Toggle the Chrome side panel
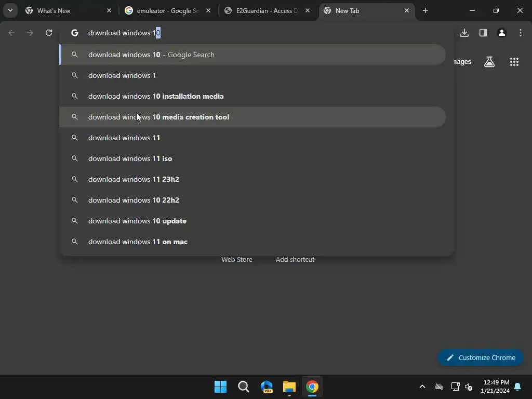 point(483,33)
